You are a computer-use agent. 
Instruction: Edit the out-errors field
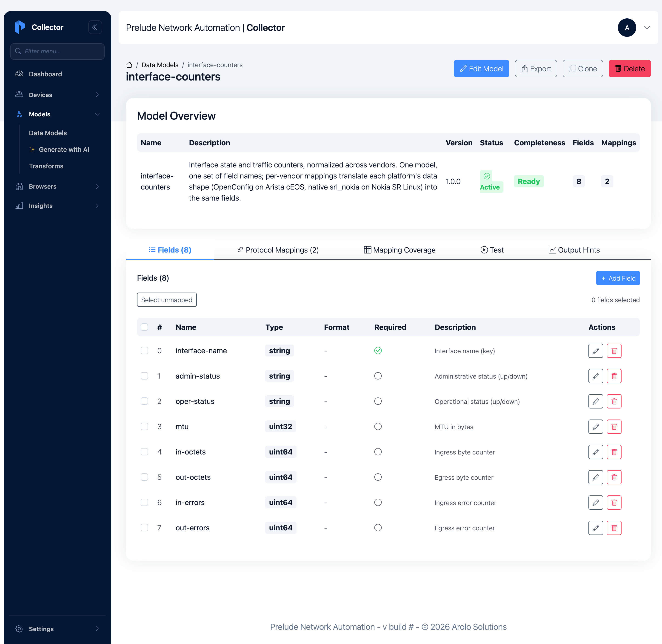(595, 528)
